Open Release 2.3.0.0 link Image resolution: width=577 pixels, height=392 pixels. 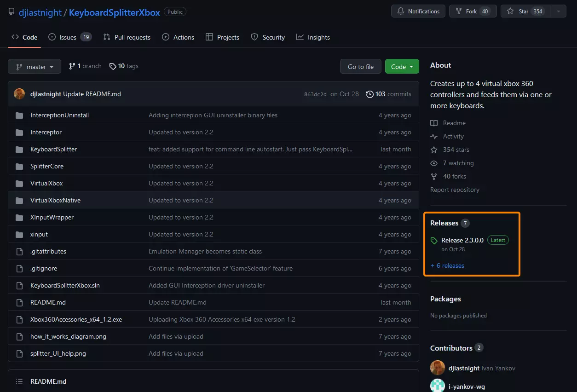[462, 240]
